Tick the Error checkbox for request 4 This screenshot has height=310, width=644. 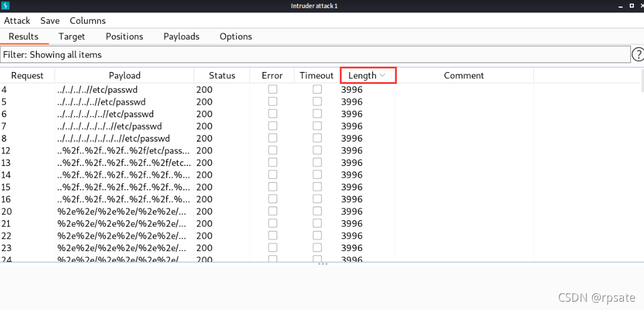(273, 89)
